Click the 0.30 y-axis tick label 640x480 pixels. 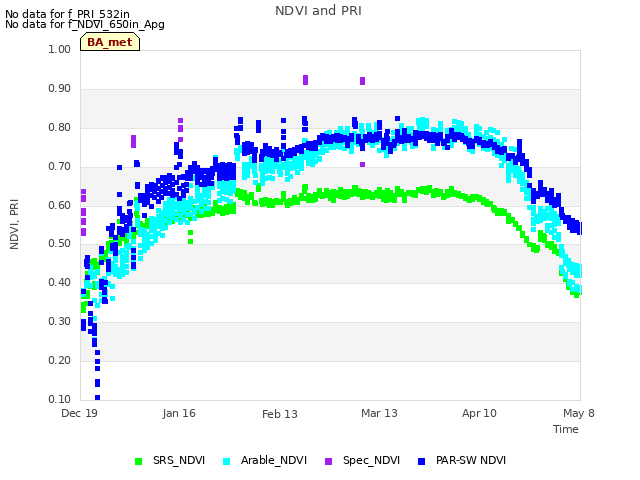(x=60, y=322)
